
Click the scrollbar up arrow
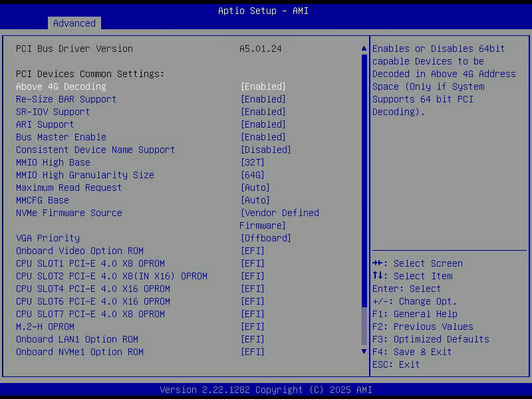click(x=364, y=49)
